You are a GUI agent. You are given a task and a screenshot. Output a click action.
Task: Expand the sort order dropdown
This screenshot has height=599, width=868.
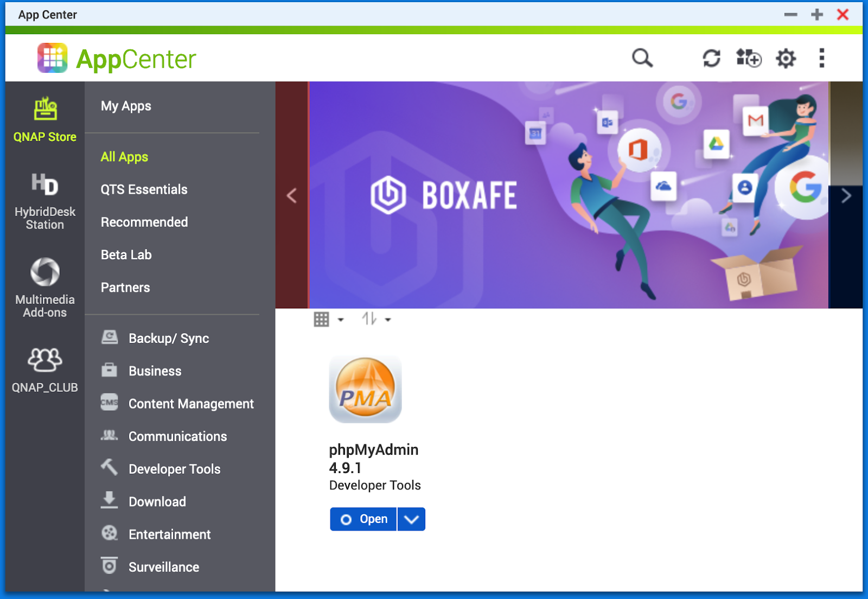click(x=376, y=320)
